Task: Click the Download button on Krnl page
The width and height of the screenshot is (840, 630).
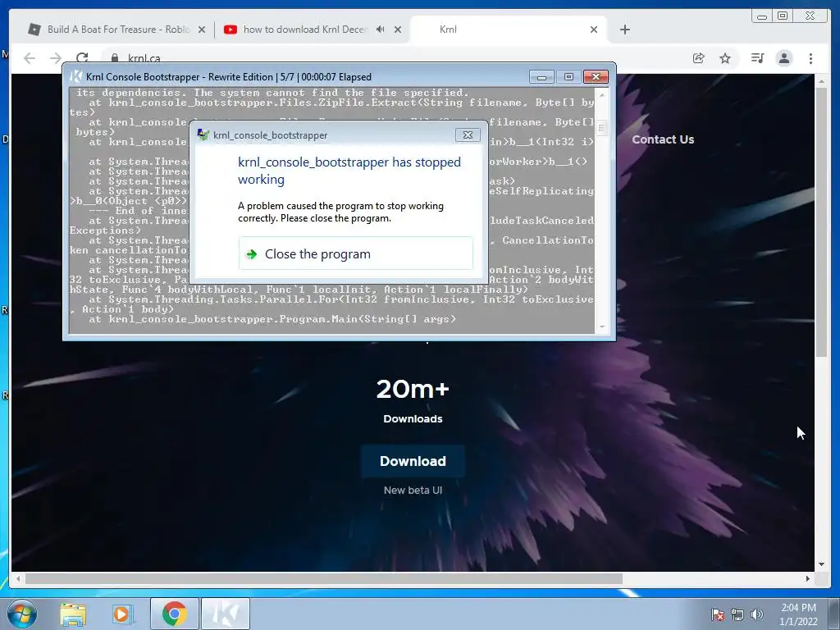Action: (x=413, y=461)
